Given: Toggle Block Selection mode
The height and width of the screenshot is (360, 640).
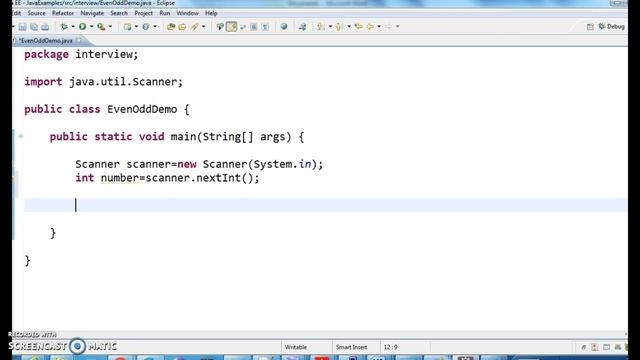Looking at the screenshot, I should [x=254, y=27].
